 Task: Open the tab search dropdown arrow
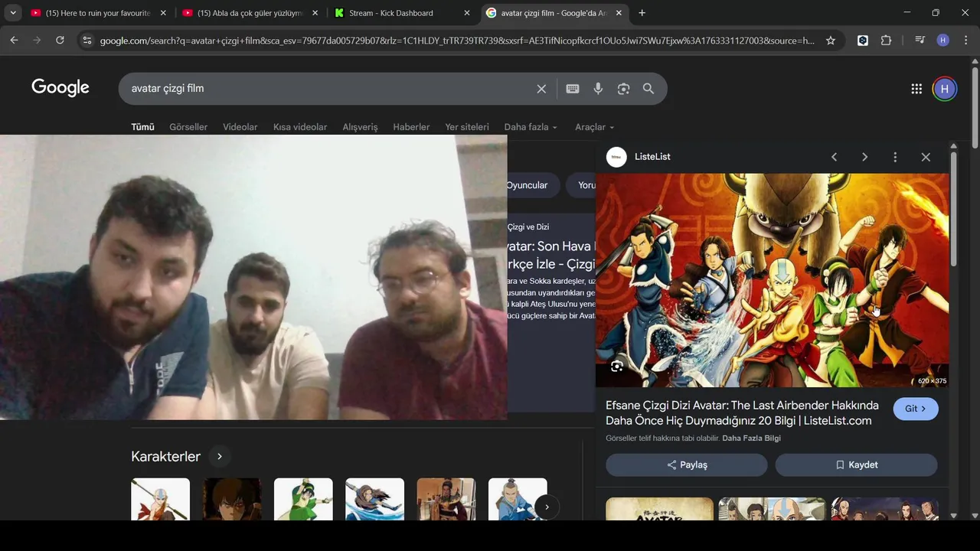(x=13, y=13)
